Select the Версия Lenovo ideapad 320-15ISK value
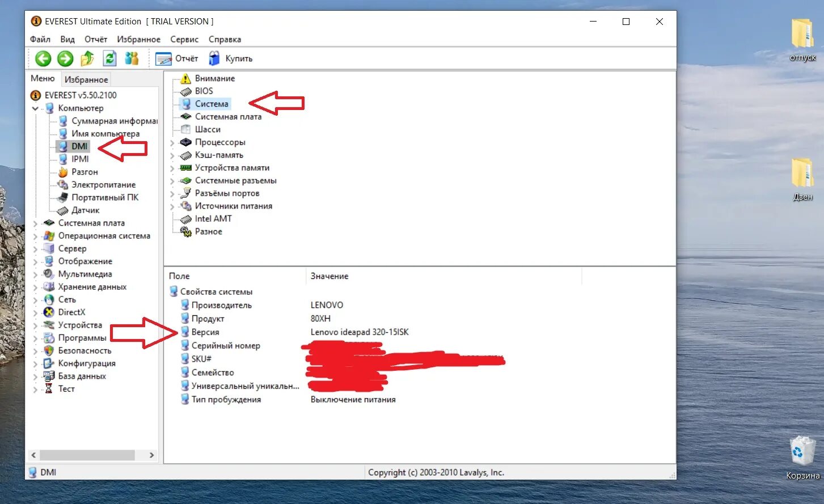The width and height of the screenshot is (824, 504). click(x=360, y=332)
